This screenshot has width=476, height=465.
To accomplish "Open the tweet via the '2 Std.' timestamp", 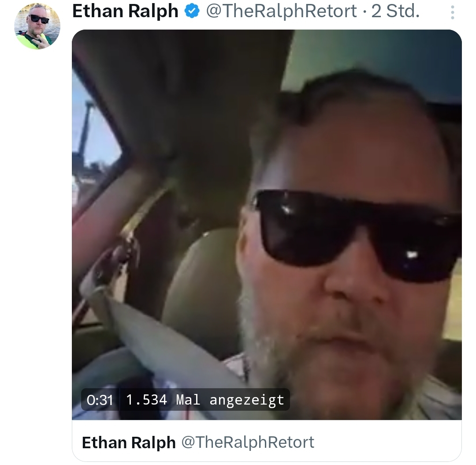I will [x=395, y=11].
